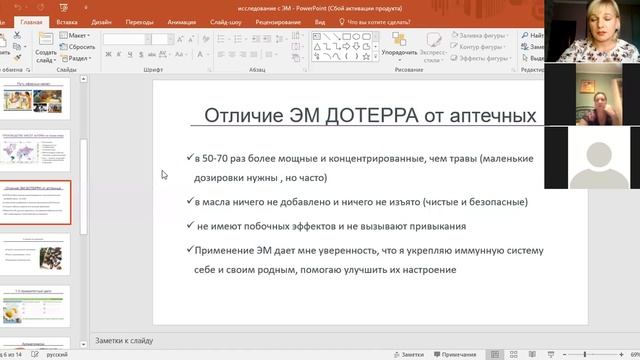Choose the star shape in shapes gallery
Screen dimensions: 640x360
(366, 56)
